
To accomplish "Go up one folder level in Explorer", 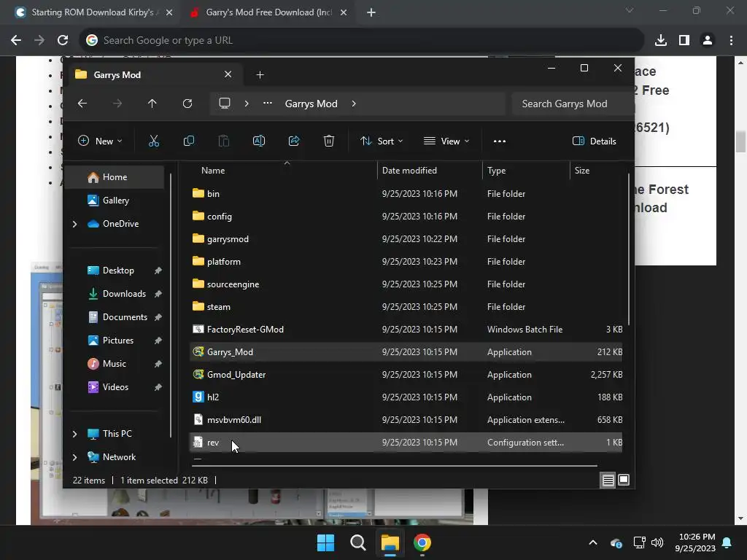I will point(152,104).
